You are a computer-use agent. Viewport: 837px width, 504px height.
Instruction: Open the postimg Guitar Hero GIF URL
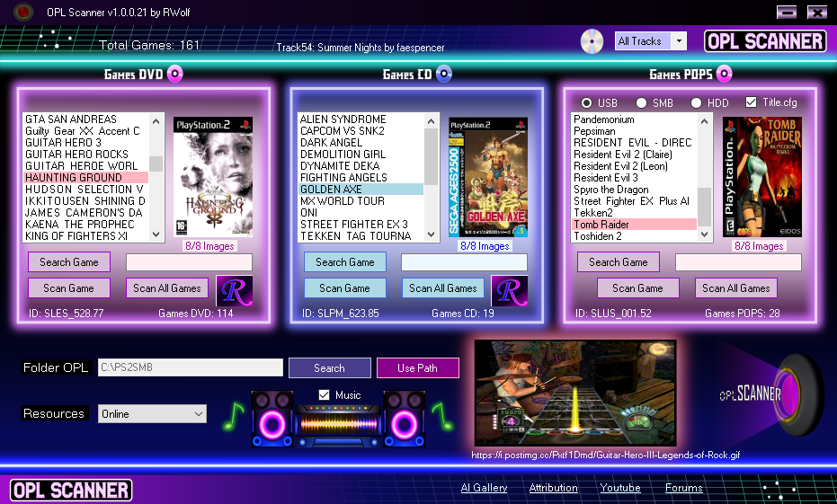(x=605, y=455)
